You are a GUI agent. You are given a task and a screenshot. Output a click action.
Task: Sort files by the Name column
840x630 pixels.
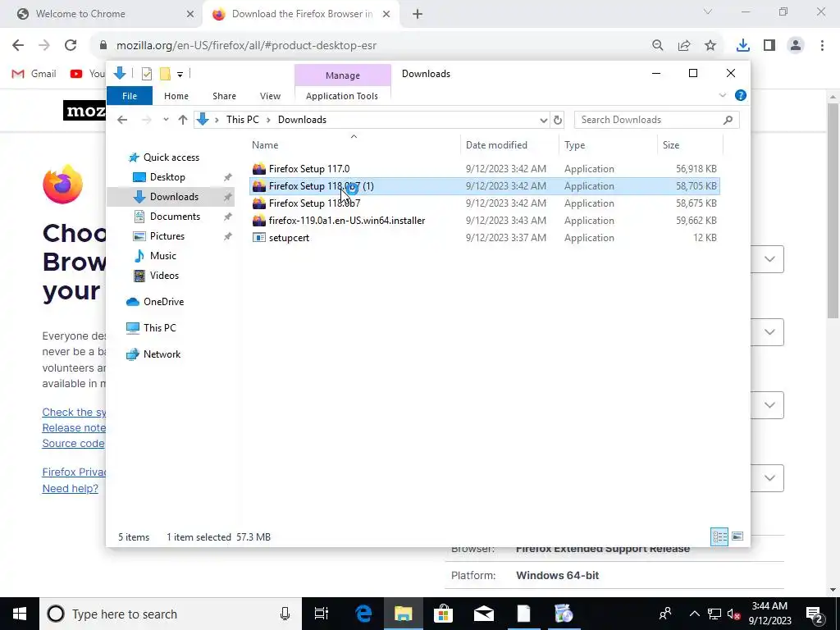(354, 145)
